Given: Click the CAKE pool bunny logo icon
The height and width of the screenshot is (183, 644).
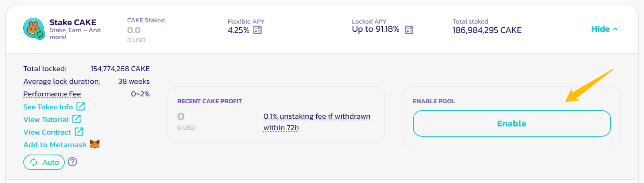Looking at the screenshot, I should click(33, 28).
